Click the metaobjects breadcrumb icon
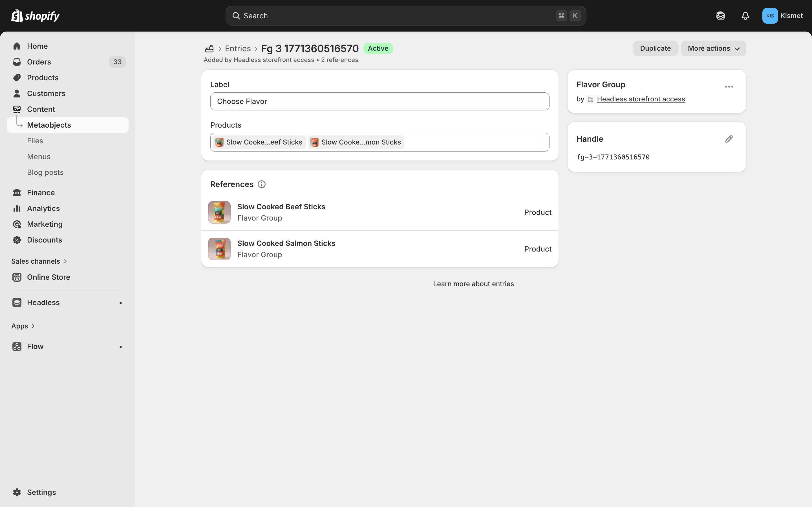The width and height of the screenshot is (812, 507). (209, 49)
